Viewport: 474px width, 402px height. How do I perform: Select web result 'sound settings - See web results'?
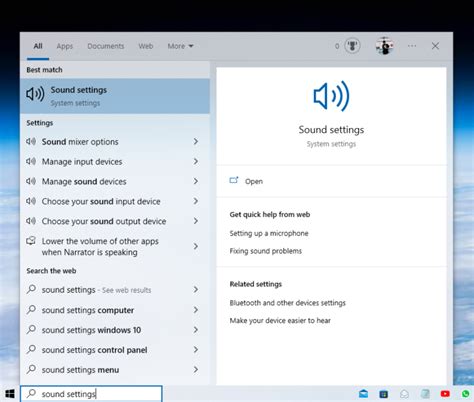pyautogui.click(x=115, y=290)
